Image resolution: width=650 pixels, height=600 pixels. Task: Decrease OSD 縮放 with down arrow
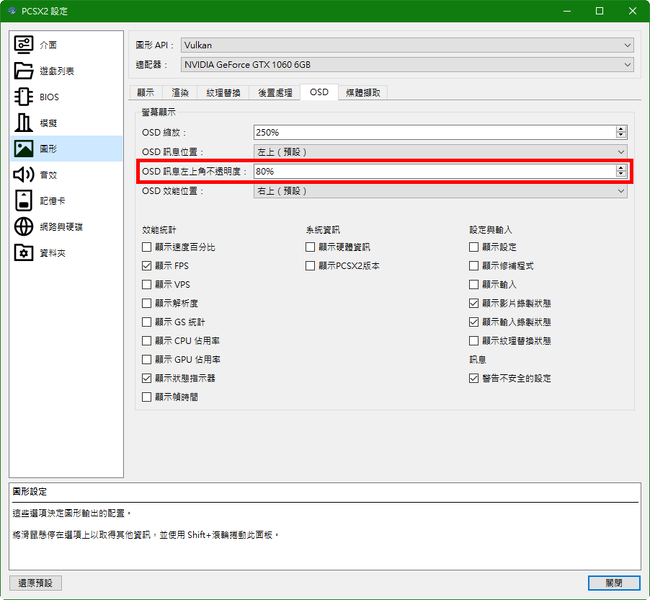(621, 136)
